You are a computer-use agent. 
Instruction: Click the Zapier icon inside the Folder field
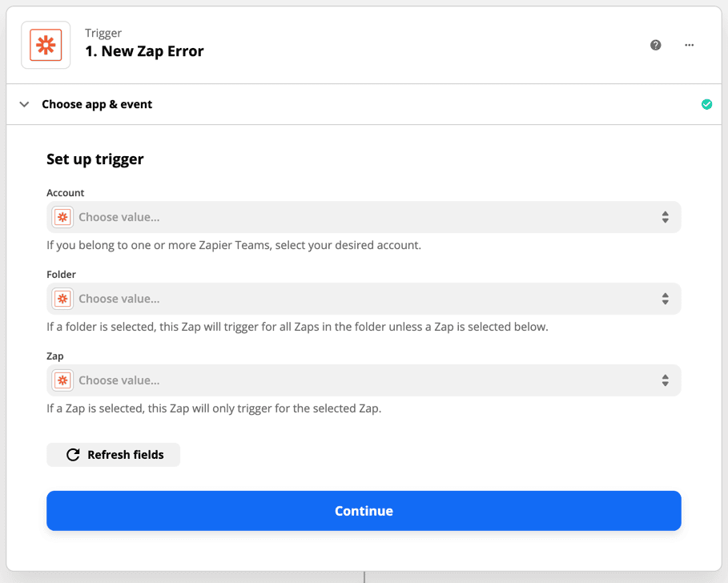62,298
